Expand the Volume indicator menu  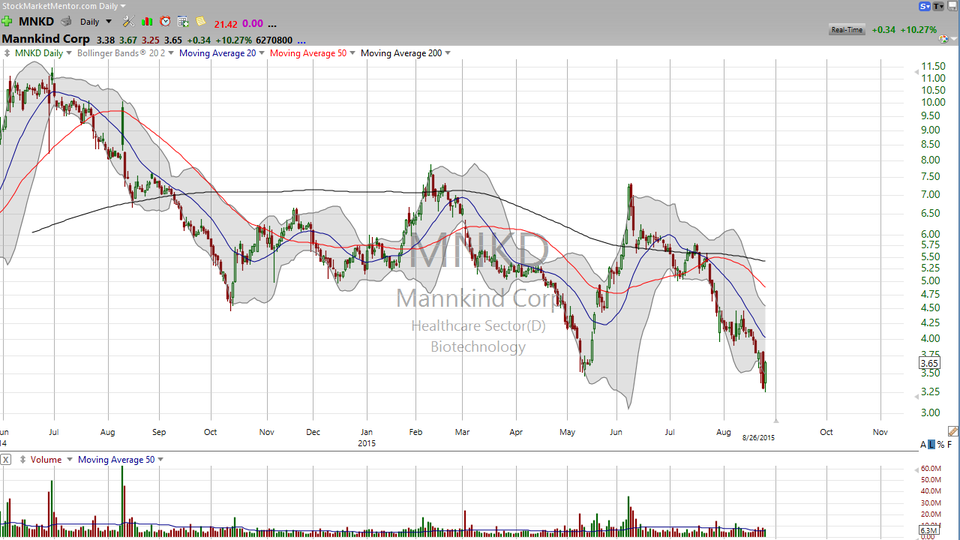click(x=69, y=460)
